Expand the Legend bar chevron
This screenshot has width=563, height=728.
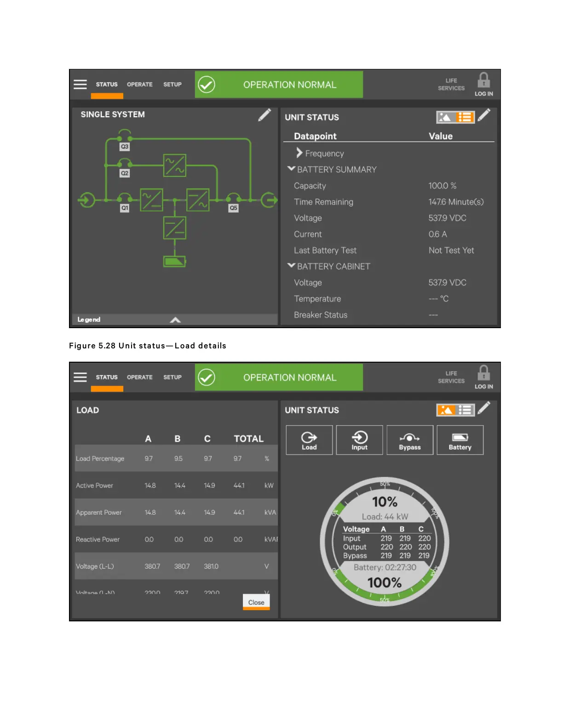click(175, 320)
